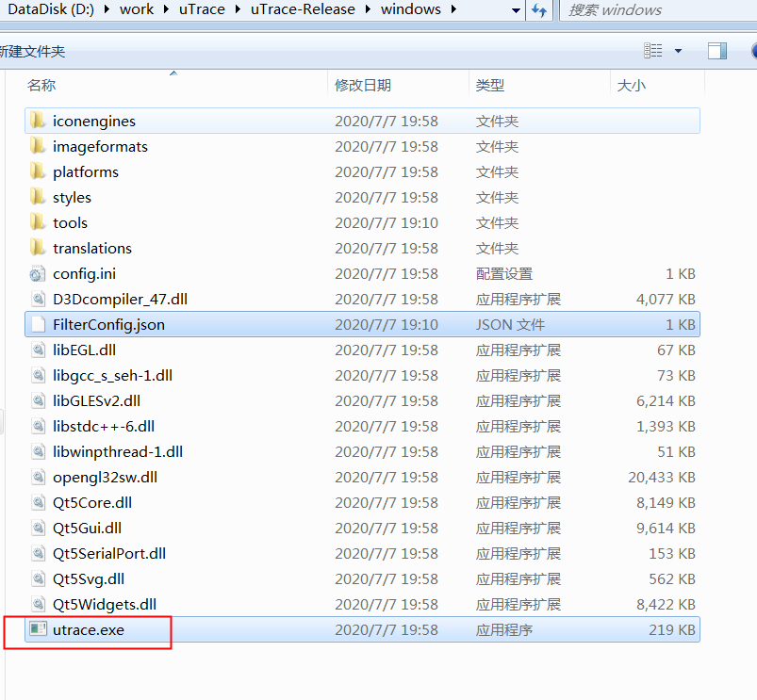Click the libwinpthread-1.dll file icon
The height and width of the screenshot is (700, 757).
[38, 451]
